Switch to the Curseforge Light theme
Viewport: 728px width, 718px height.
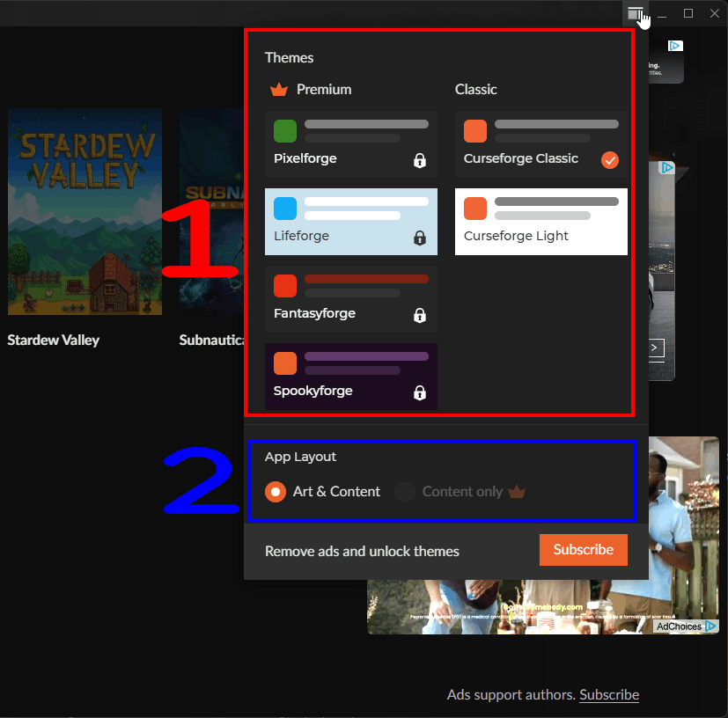tap(540, 222)
